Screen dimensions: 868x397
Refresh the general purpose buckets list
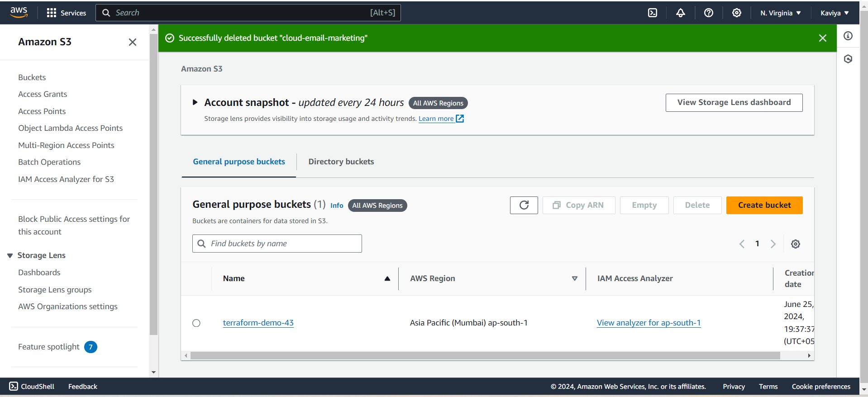tap(524, 205)
